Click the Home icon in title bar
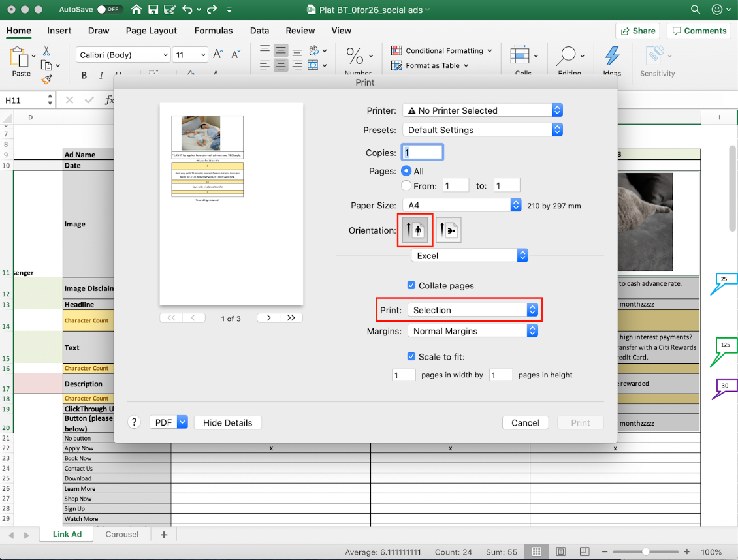The width and height of the screenshot is (738, 560). (x=136, y=10)
